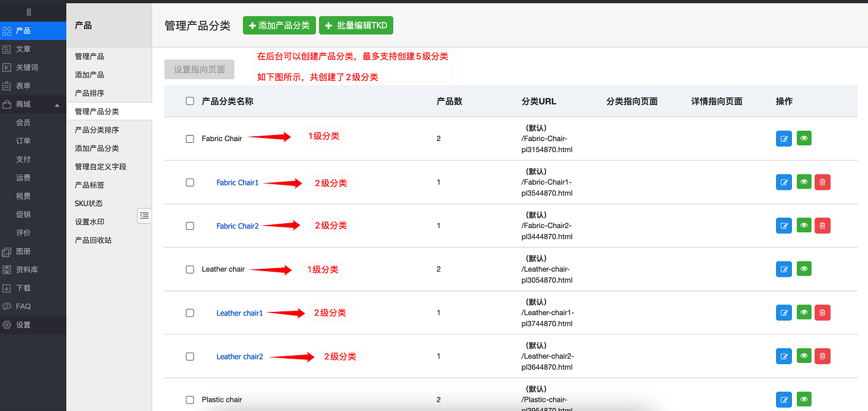
Task: Select the 图册 icon in sidebar
Action: 7,251
